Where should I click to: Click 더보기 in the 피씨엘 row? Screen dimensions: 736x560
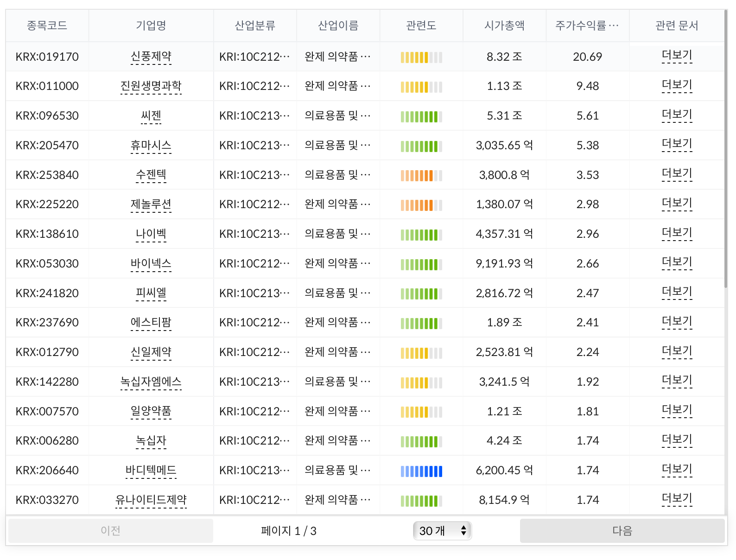(677, 292)
